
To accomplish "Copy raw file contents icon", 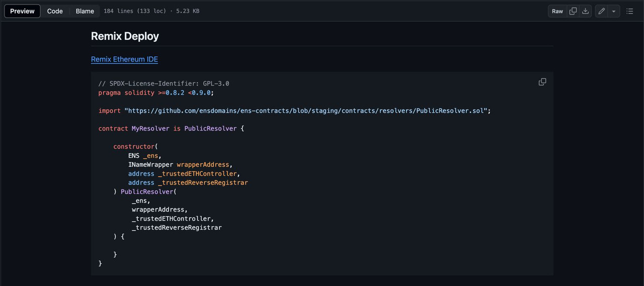I will click(x=573, y=11).
